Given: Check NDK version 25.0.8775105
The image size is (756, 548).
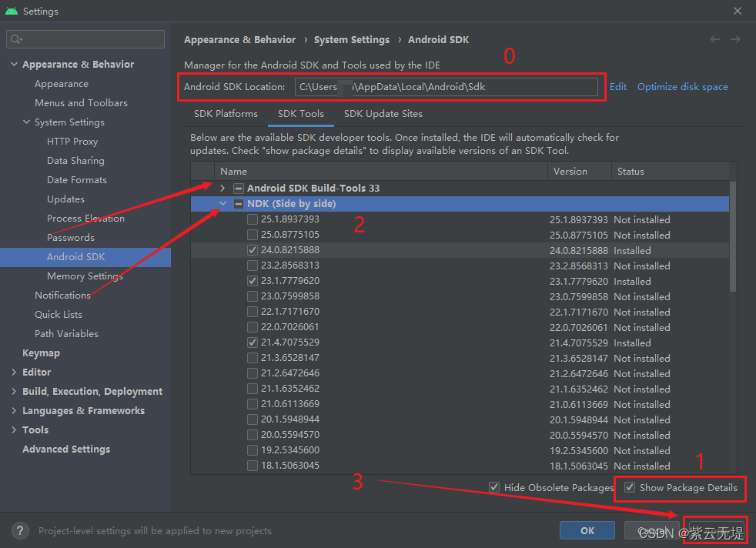Looking at the screenshot, I should point(253,235).
